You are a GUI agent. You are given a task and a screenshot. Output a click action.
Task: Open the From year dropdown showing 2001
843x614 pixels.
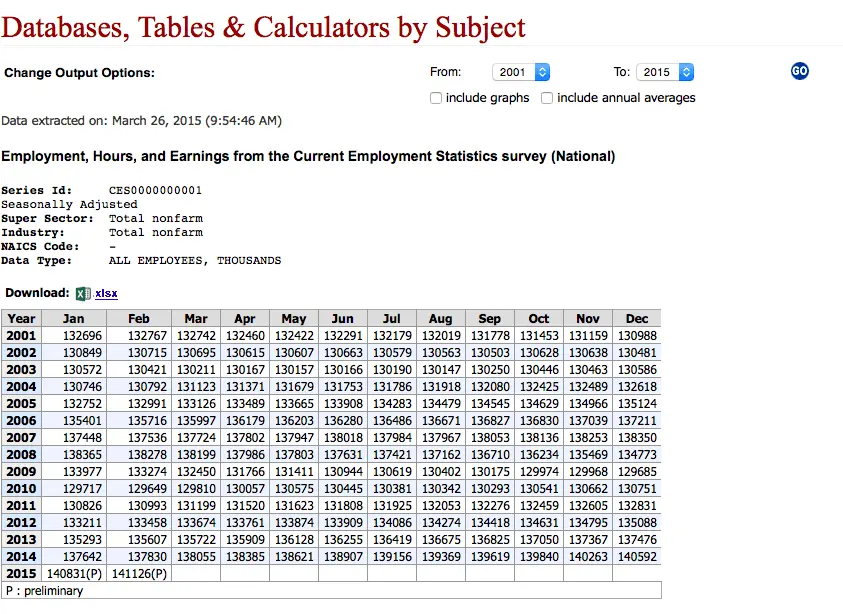[520, 72]
